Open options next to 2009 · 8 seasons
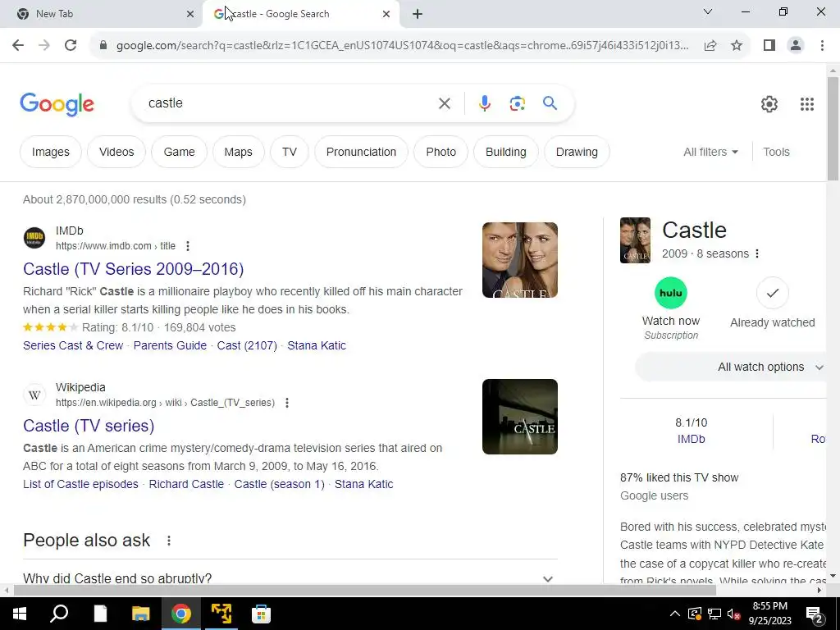 click(x=757, y=254)
